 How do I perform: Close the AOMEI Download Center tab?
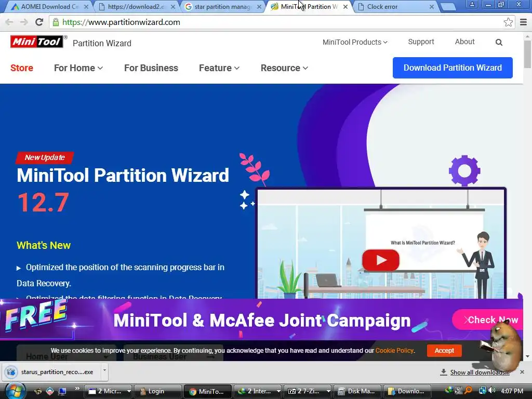[86, 7]
